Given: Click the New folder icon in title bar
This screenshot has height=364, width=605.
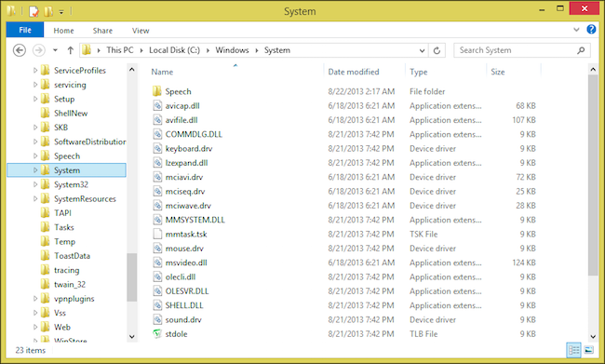Looking at the screenshot, I should [x=48, y=11].
